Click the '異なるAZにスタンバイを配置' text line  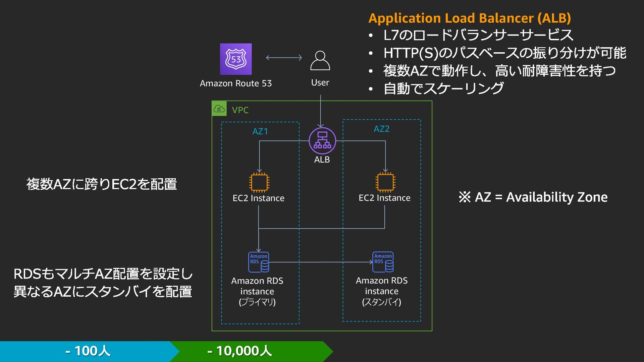coord(103,292)
